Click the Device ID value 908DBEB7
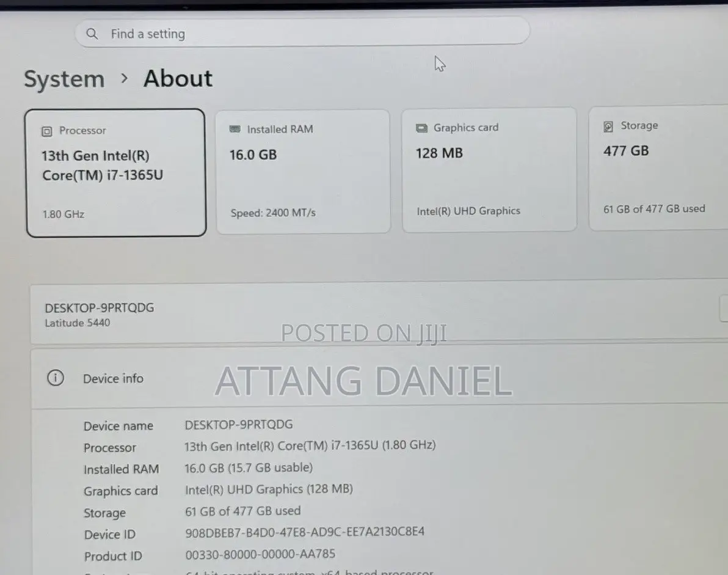 pyautogui.click(x=305, y=532)
